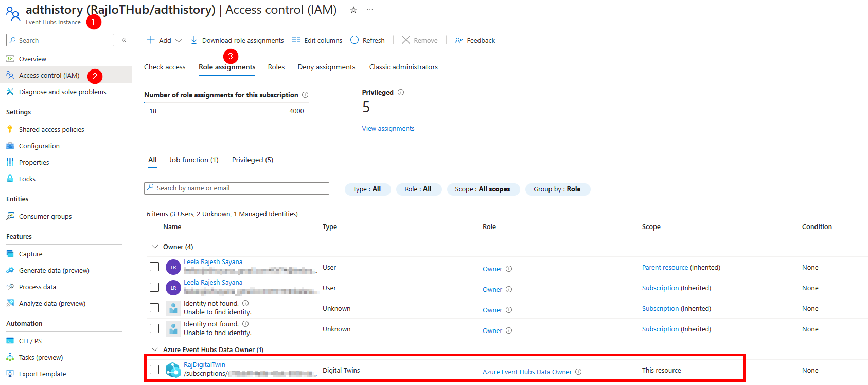Screen dimensions: 868x385
Task: Open the more options ellipsis
Action: click(x=370, y=10)
